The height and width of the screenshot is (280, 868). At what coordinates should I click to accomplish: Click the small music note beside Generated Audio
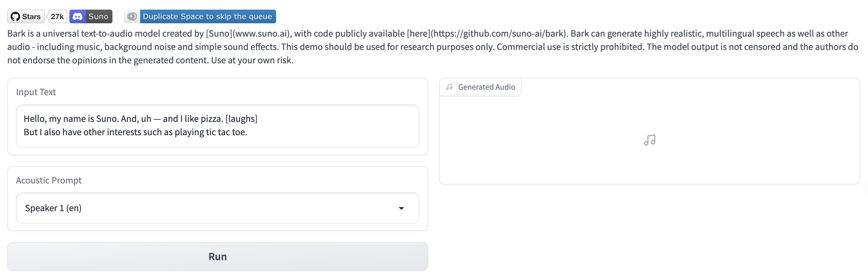click(x=449, y=87)
